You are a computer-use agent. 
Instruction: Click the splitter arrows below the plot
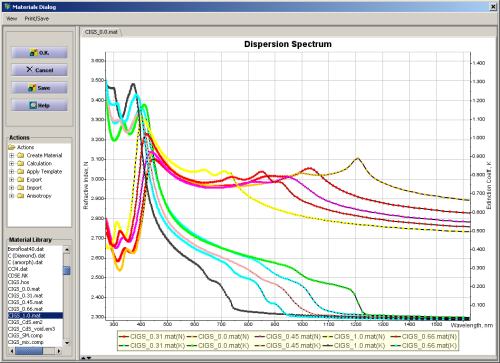86,358
